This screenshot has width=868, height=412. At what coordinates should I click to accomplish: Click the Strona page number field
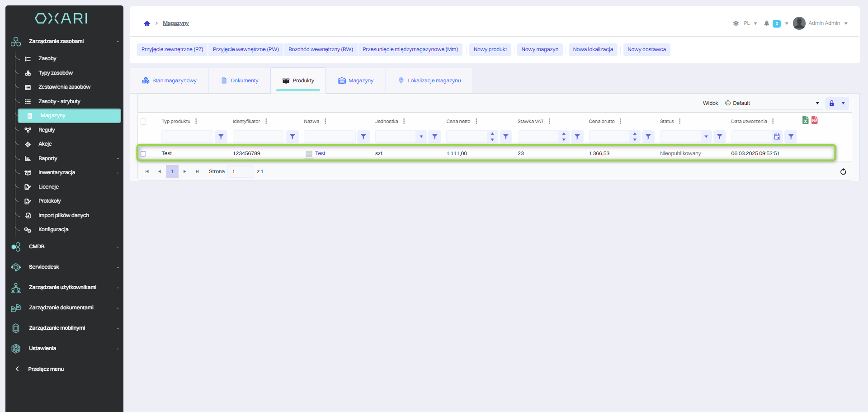pyautogui.click(x=240, y=172)
